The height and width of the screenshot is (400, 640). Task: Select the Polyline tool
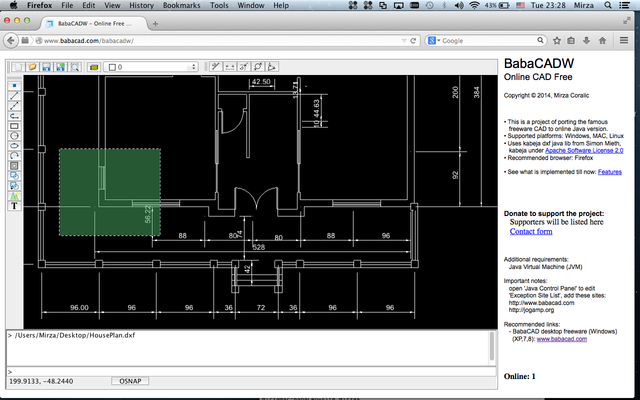pos(14,116)
